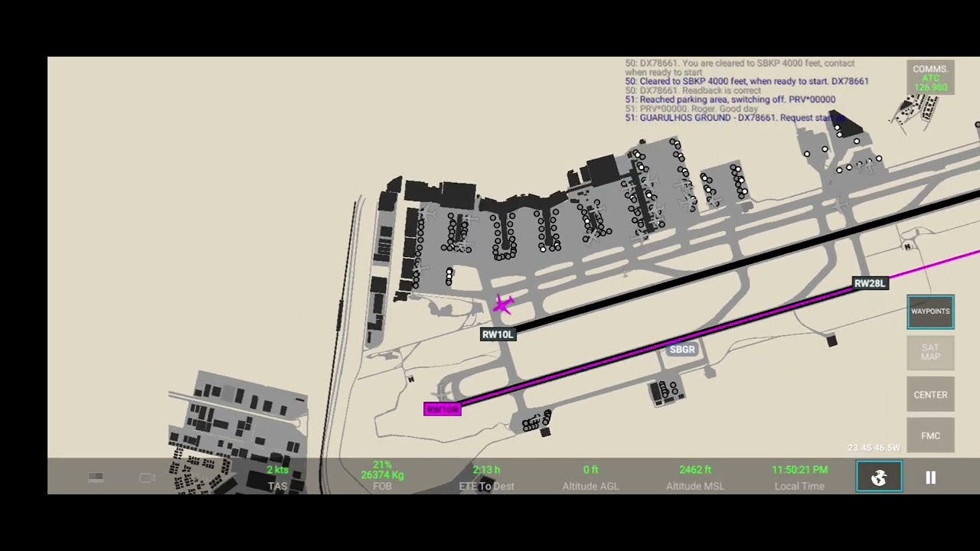Viewport: 980px width, 551px height.
Task: Click the Altitude MSL readout
Action: [695, 478]
